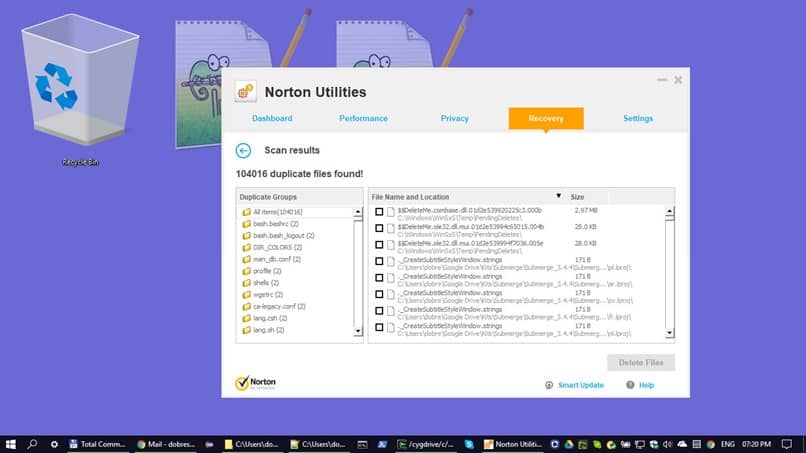Check the $$DeleteMe.combase.dll file checkbox
Screen dimensions: 806x453
pos(379,212)
